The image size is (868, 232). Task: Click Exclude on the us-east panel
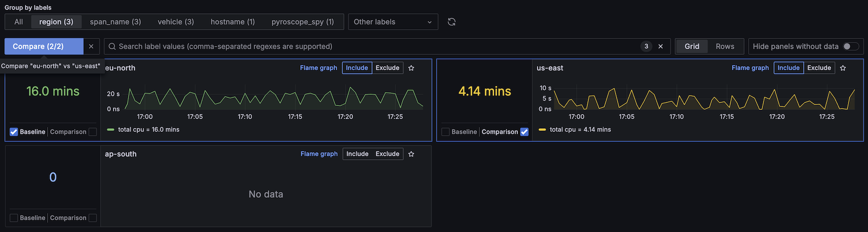[x=819, y=68]
